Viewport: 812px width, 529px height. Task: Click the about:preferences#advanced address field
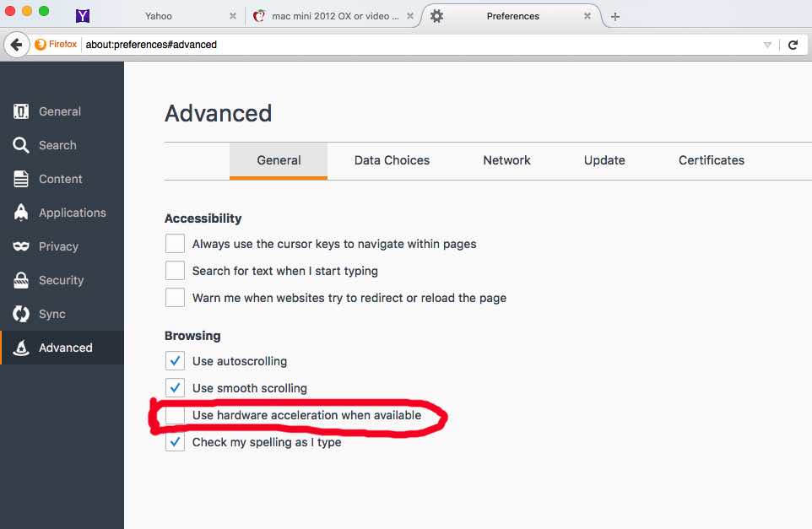click(420, 45)
